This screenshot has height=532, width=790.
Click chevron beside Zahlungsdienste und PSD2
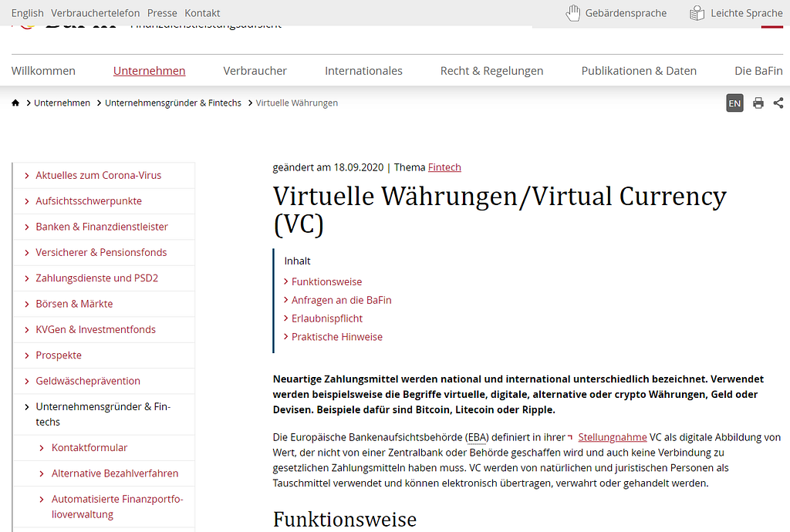pyautogui.click(x=27, y=278)
